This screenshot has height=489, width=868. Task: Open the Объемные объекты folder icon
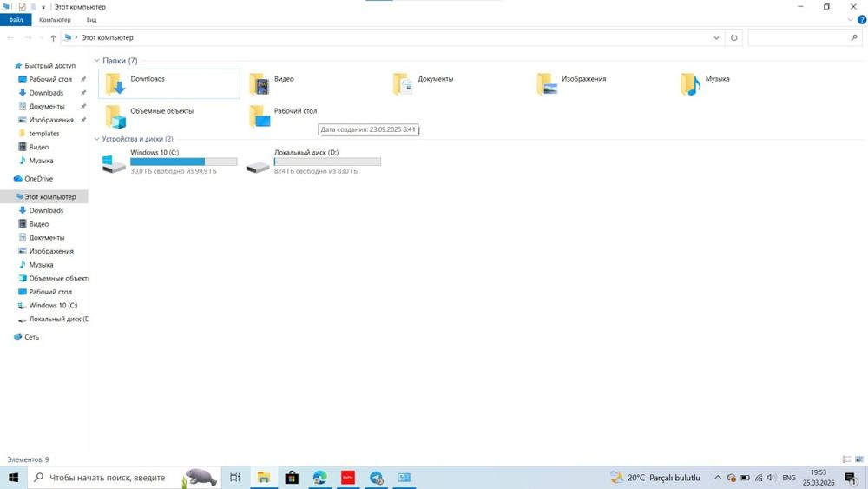pos(115,117)
